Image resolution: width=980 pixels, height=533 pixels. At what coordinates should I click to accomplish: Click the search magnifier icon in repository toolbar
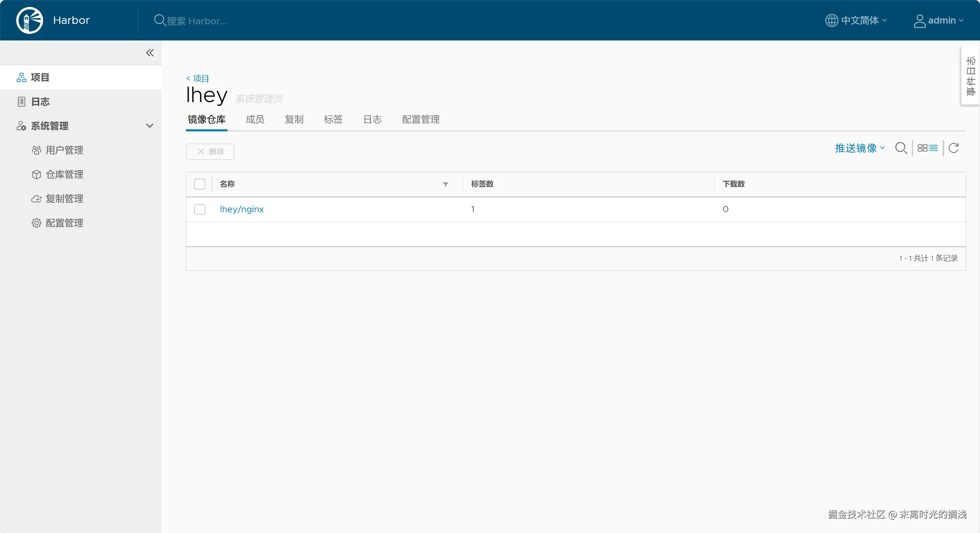click(901, 148)
